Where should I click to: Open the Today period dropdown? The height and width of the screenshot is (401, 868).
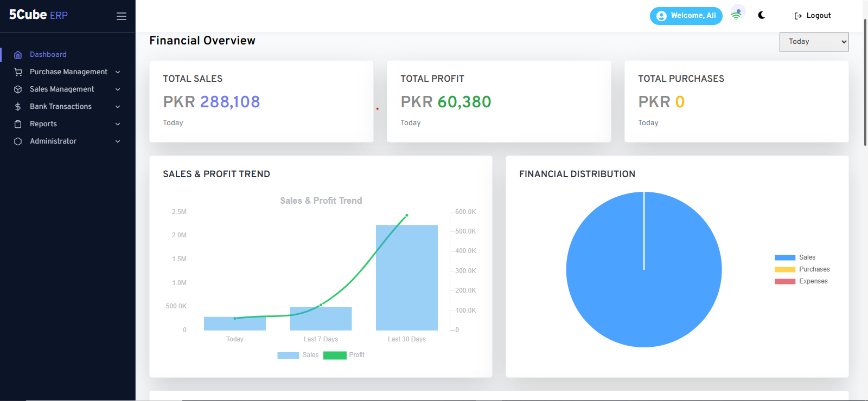814,42
